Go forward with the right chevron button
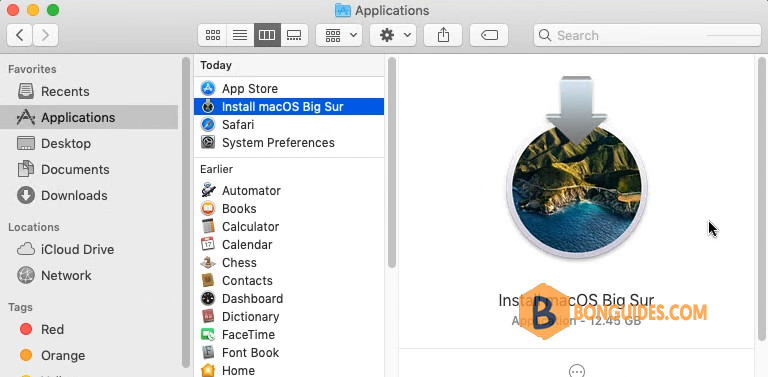Screen dimensions: 768x377 [46, 35]
